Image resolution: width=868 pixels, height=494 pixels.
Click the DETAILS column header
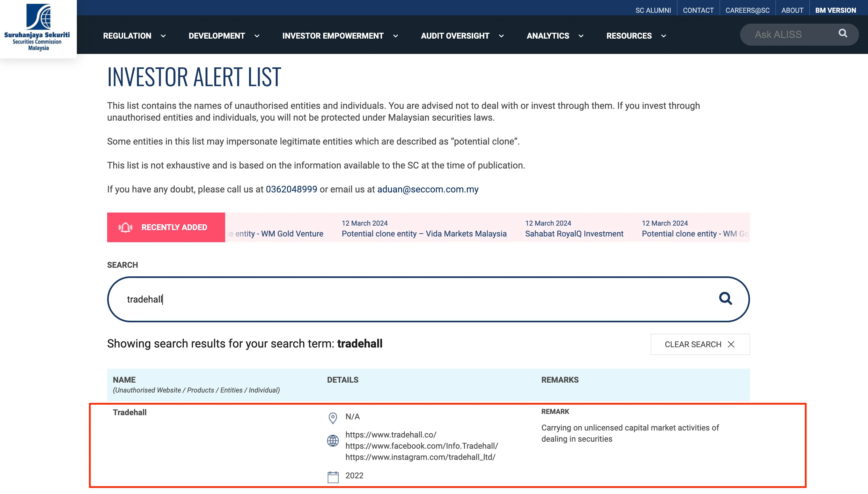point(343,380)
